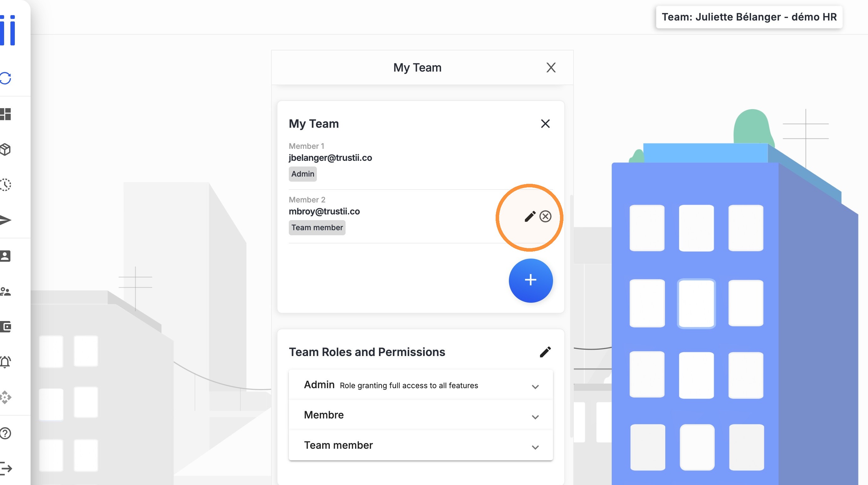868x485 pixels.
Task: Remove member mbroy@trustii.co with circled X
Action: [x=545, y=216]
